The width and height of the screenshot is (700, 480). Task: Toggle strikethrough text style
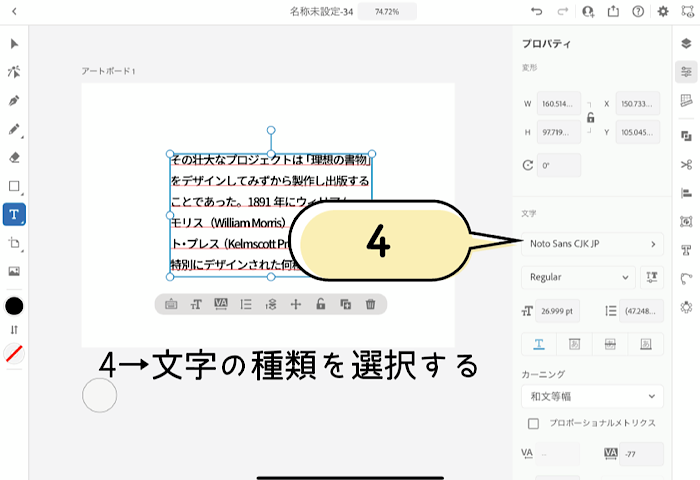point(610,344)
